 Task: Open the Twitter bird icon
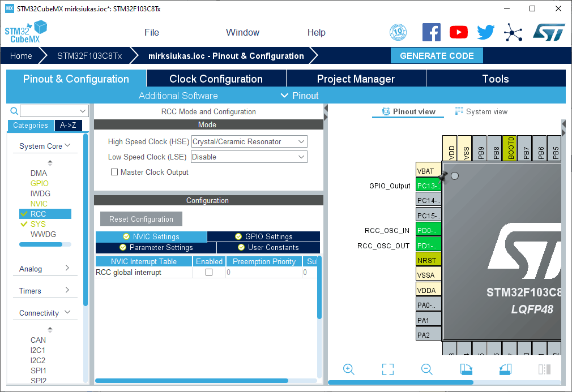tap(486, 32)
